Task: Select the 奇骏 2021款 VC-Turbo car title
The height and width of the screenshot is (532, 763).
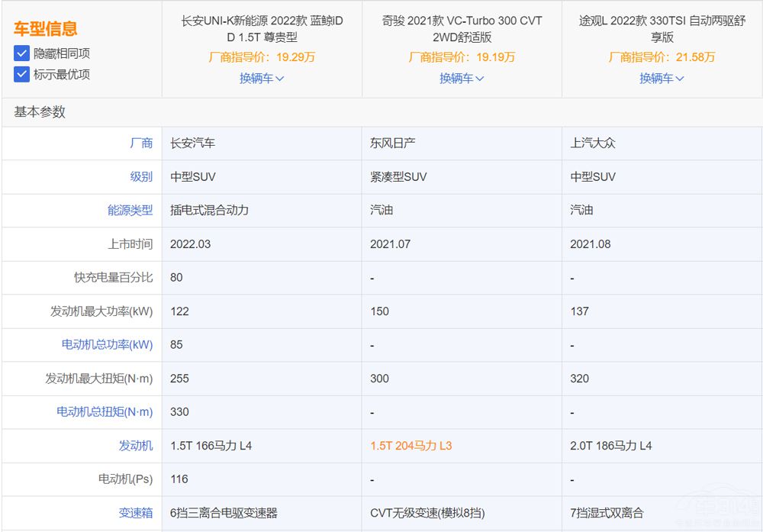Action: tap(462, 28)
